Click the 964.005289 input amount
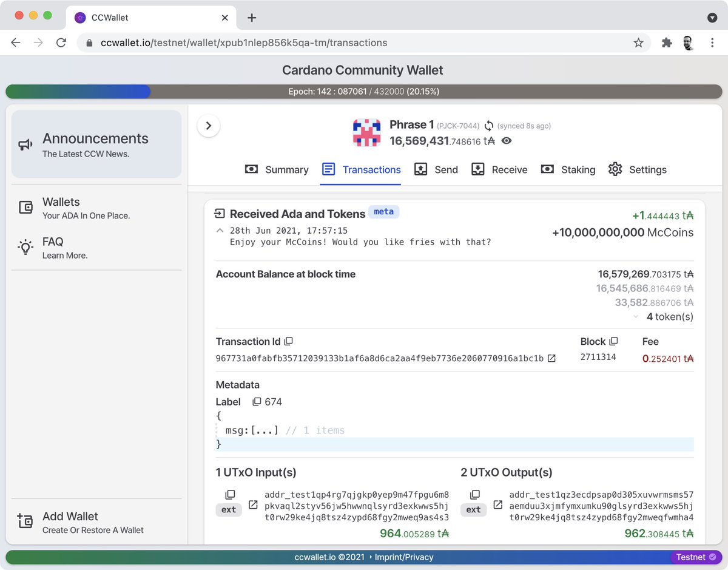 pos(414,534)
